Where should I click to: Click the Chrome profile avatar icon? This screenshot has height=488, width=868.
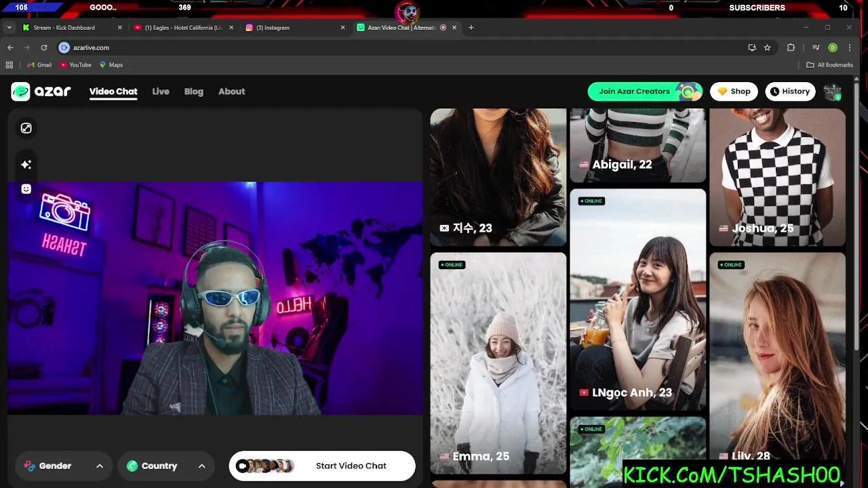tap(833, 47)
